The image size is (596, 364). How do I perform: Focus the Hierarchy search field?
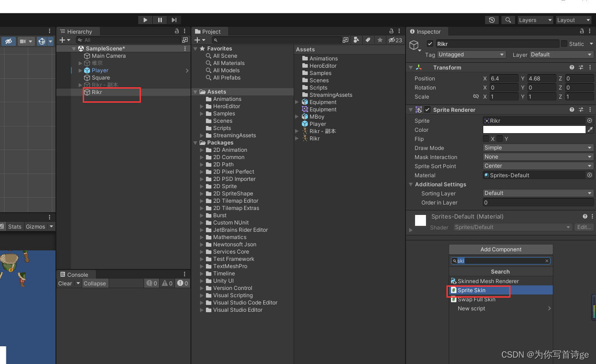coord(130,40)
